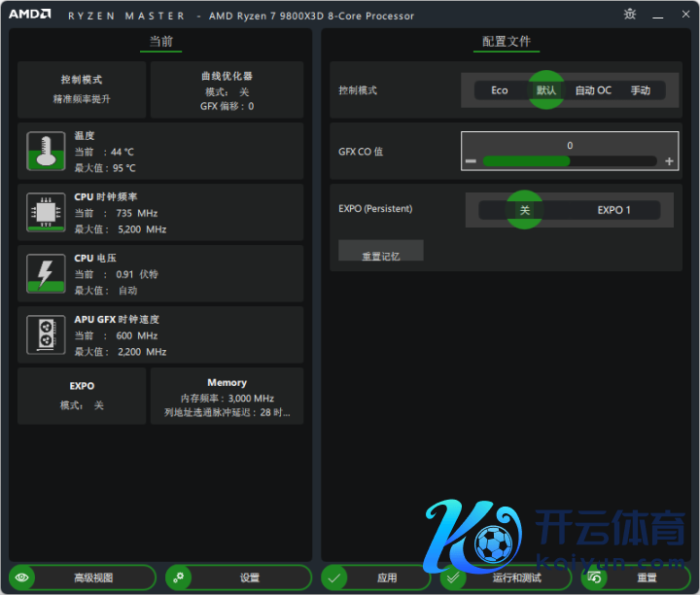Click the gear icon for 设置
Image resolution: width=700 pixels, height=595 pixels.
pyautogui.click(x=178, y=577)
